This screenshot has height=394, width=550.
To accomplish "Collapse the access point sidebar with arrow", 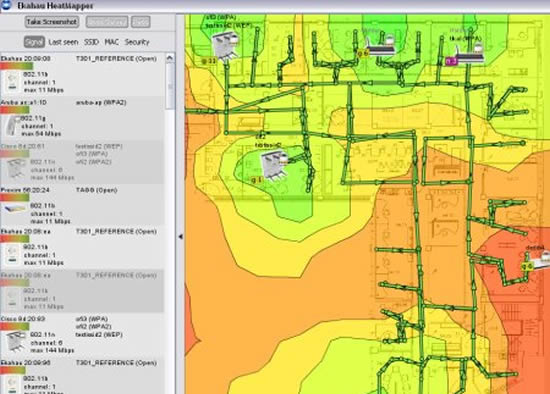I will [x=180, y=237].
